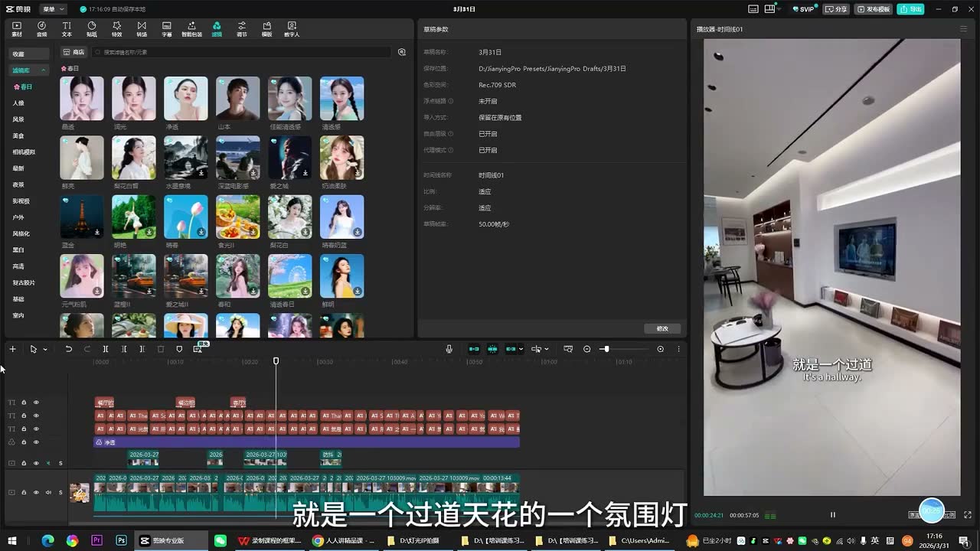Open the 智能包装 smart packaging icon

[x=191, y=29]
